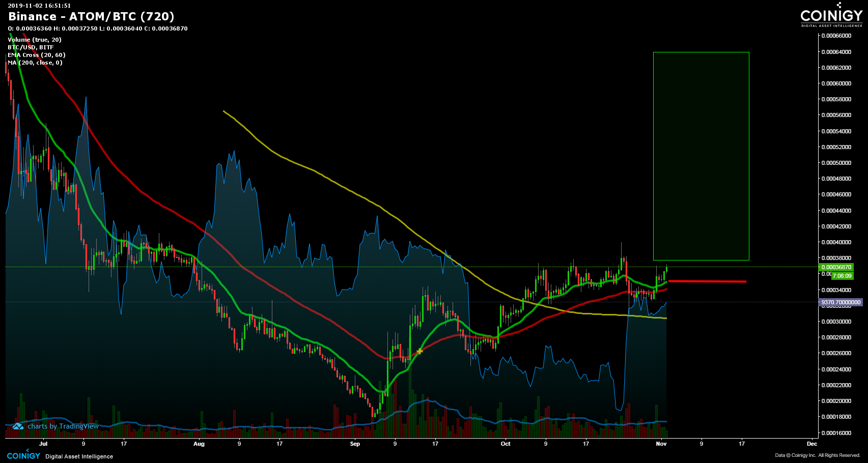The width and height of the screenshot is (868, 463).
Task: Click the 0.00034000 price axis label
Action: pyautogui.click(x=836, y=290)
